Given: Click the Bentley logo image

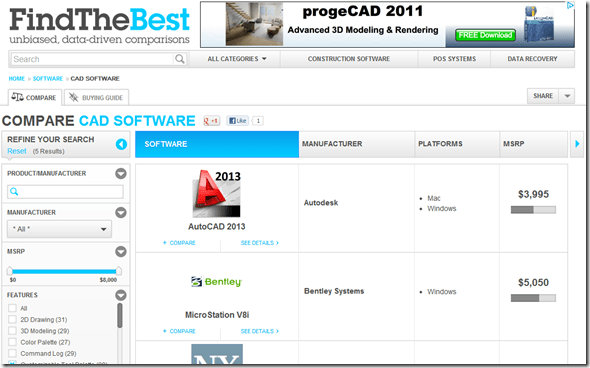Looking at the screenshot, I should 216,281.
